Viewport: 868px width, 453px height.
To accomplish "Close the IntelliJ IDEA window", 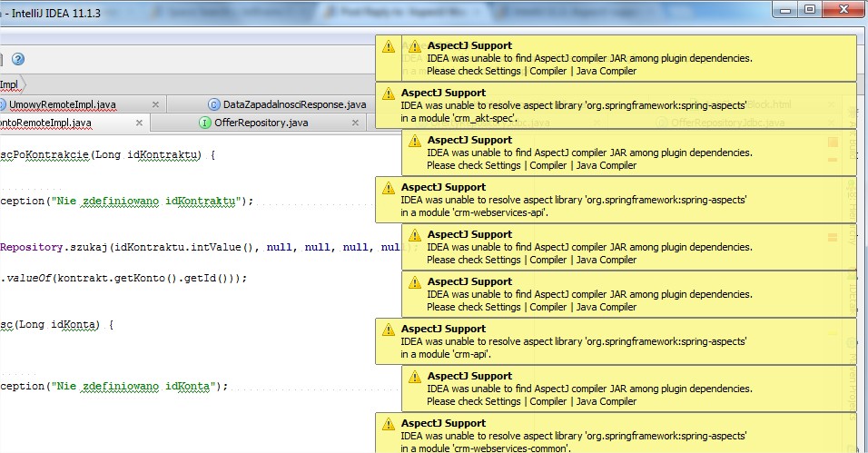I will click(x=843, y=9).
